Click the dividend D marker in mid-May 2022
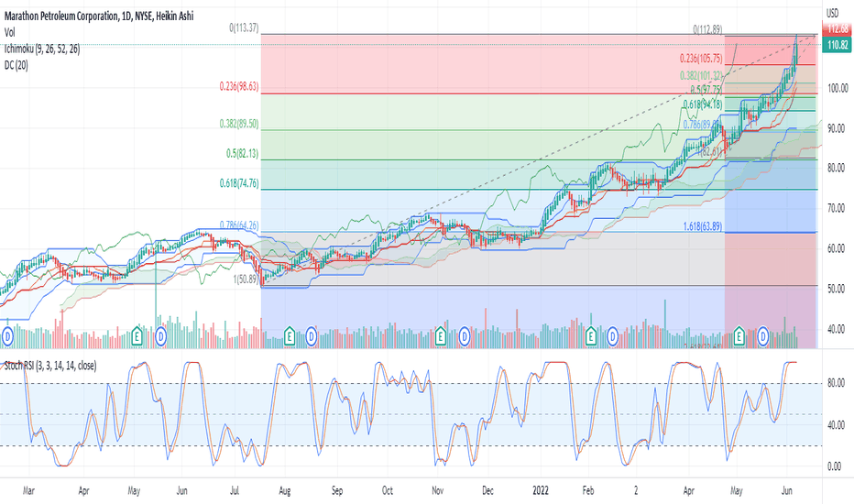 coord(763,336)
